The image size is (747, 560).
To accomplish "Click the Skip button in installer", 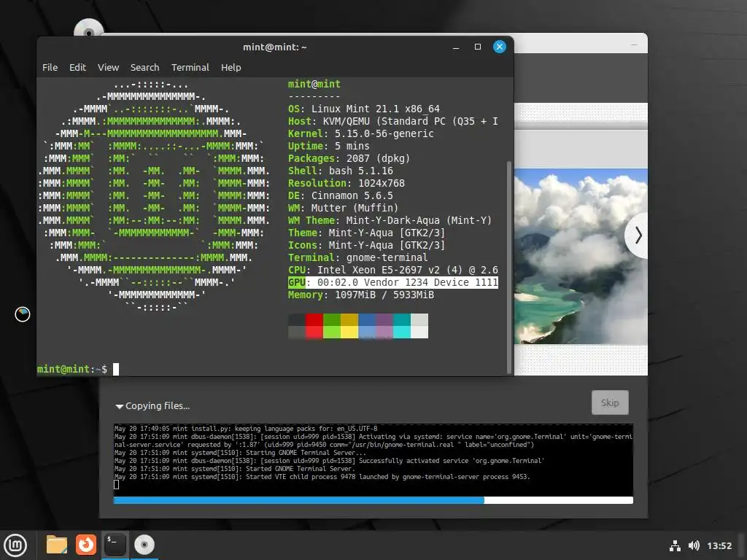I will point(610,402).
